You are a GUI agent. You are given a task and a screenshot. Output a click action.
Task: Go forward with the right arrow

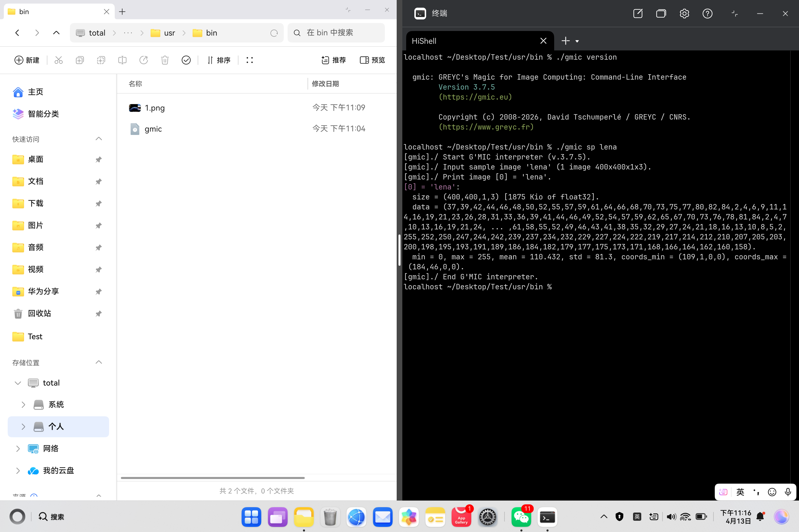37,33
